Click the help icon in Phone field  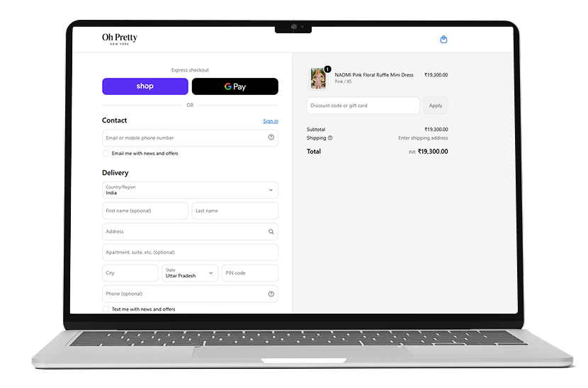click(x=271, y=294)
